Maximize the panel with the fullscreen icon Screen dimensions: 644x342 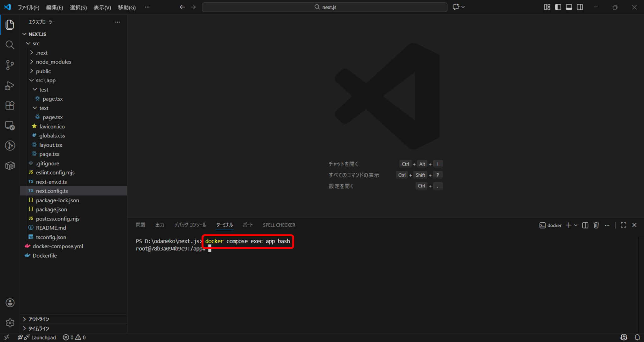[x=623, y=225]
